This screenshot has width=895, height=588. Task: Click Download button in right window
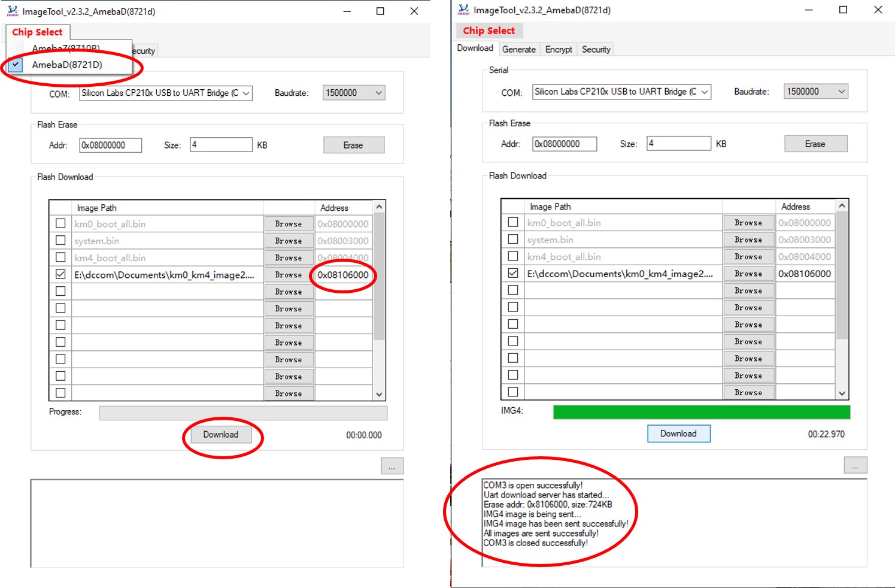pos(679,434)
